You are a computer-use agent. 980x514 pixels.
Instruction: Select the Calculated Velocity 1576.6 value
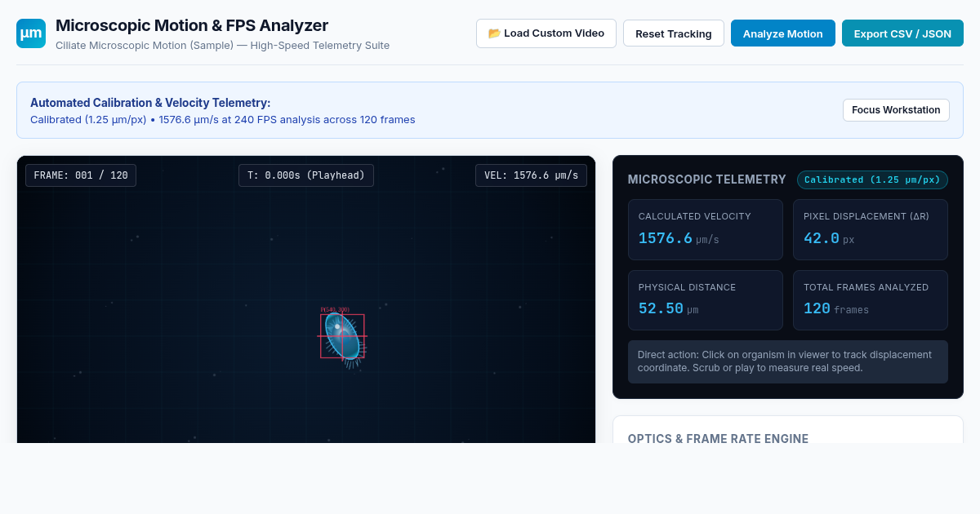pos(666,238)
